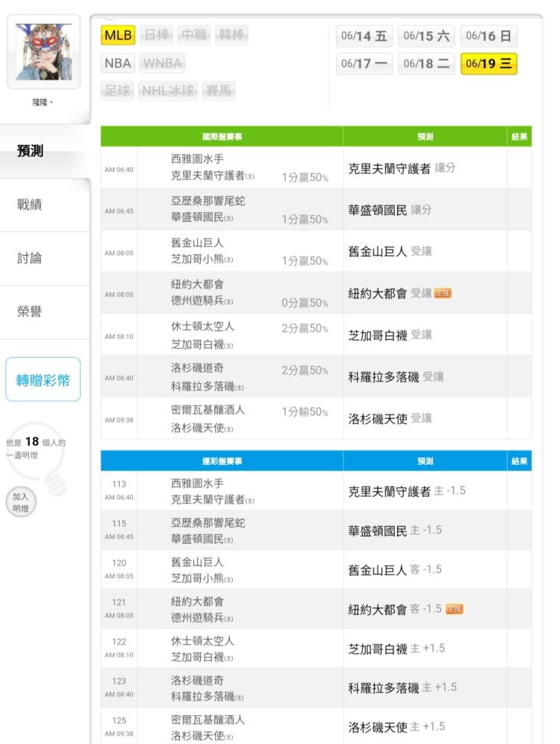The height and width of the screenshot is (744, 560).
Task: Choose date 06/14 五
Action: (x=364, y=36)
